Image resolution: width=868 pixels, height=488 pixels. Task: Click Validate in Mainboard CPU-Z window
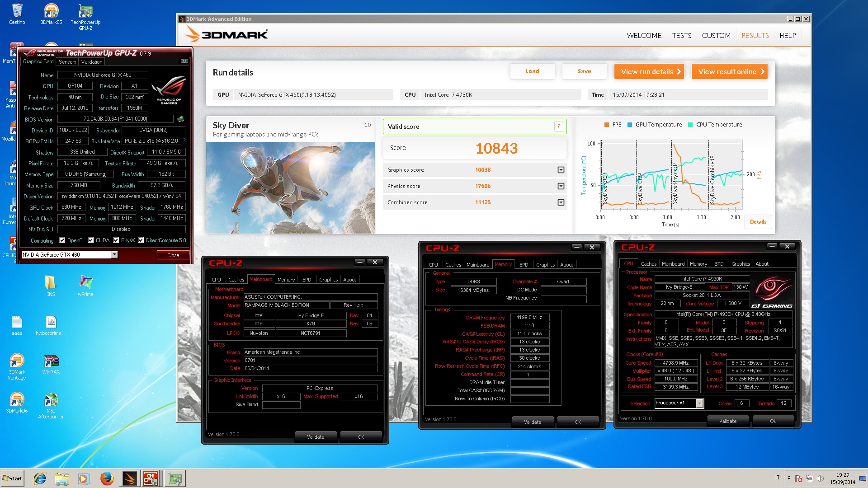tap(316, 437)
